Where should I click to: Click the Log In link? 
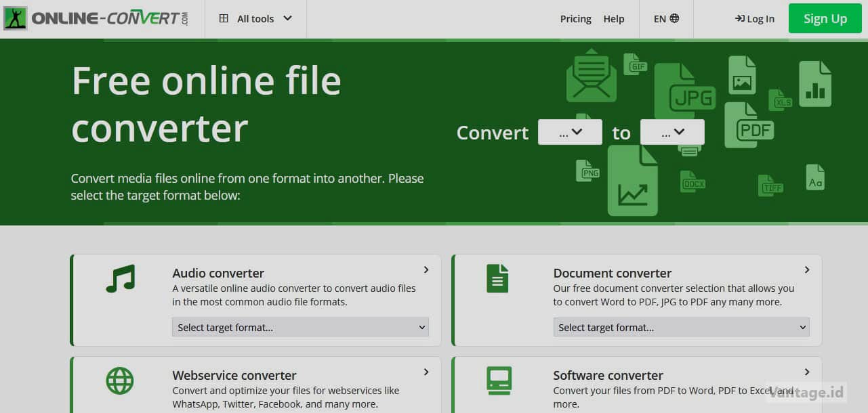tap(754, 18)
